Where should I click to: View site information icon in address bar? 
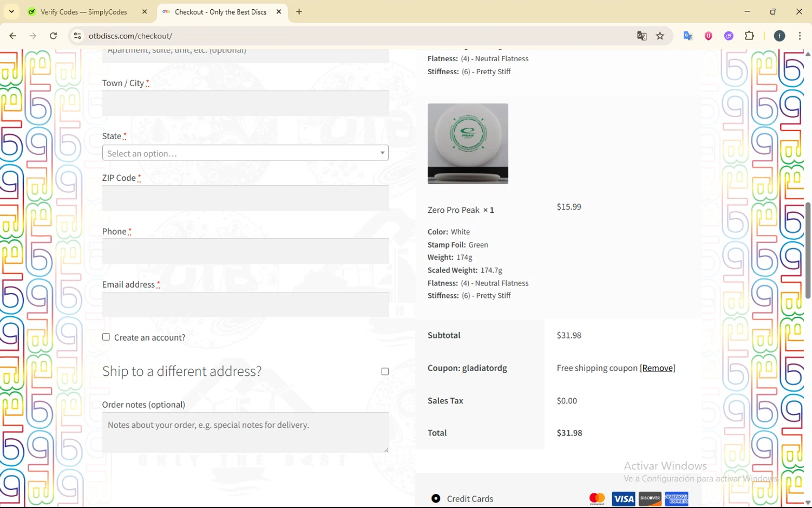[x=77, y=36]
